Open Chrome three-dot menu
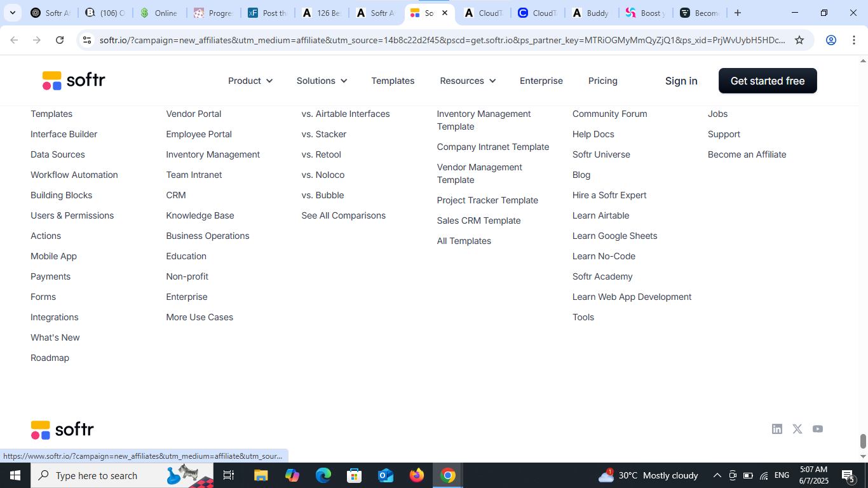The image size is (868, 488). 854,40
